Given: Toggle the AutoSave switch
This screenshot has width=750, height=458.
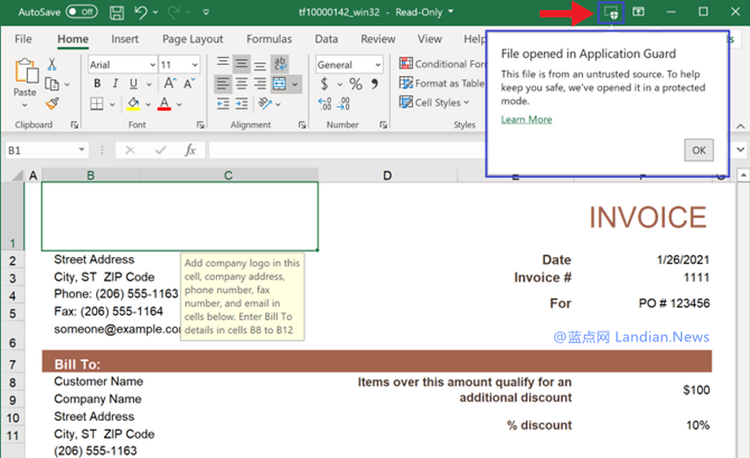Looking at the screenshot, I should (80, 12).
